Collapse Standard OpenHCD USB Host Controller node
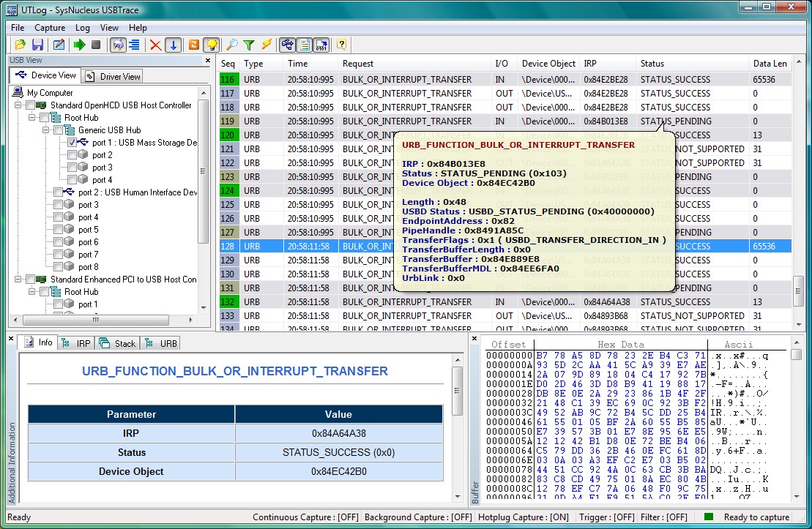The width and height of the screenshot is (812, 529). pyautogui.click(x=18, y=105)
